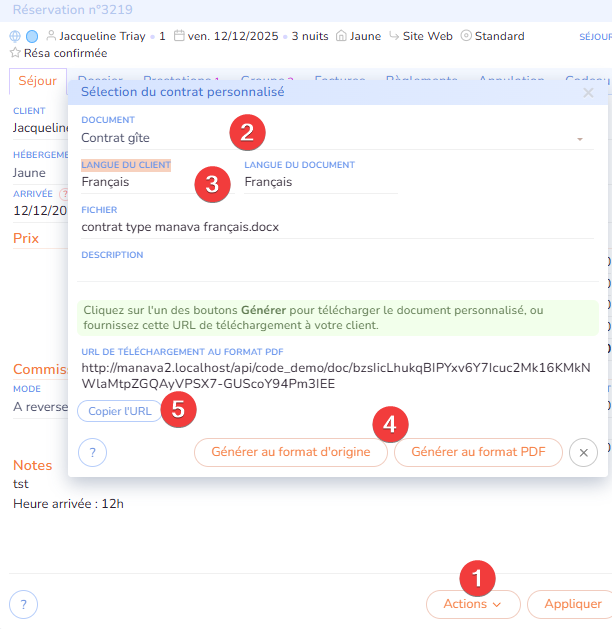Open the page help icon at bottom left
Image resolution: width=612 pixels, height=629 pixels.
23,604
